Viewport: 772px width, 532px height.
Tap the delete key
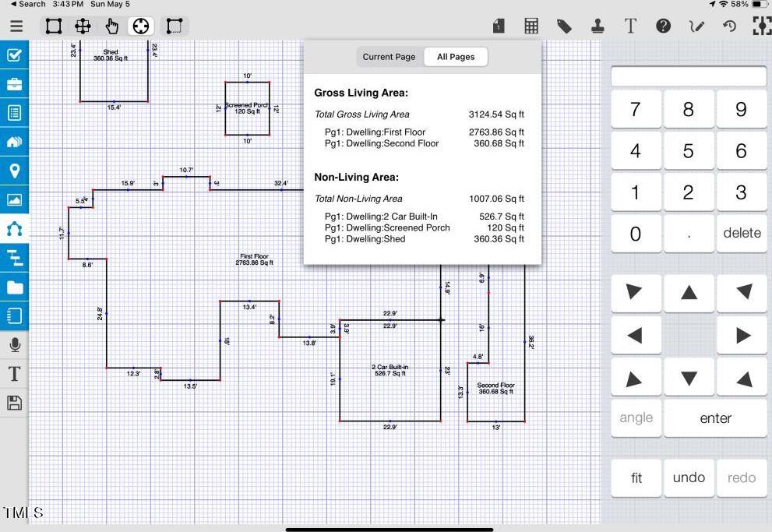(x=742, y=234)
